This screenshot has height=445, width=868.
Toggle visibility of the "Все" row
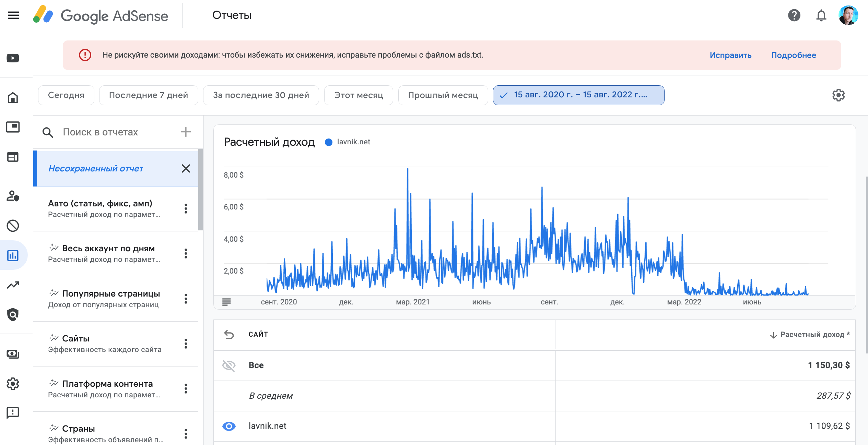[x=229, y=365]
